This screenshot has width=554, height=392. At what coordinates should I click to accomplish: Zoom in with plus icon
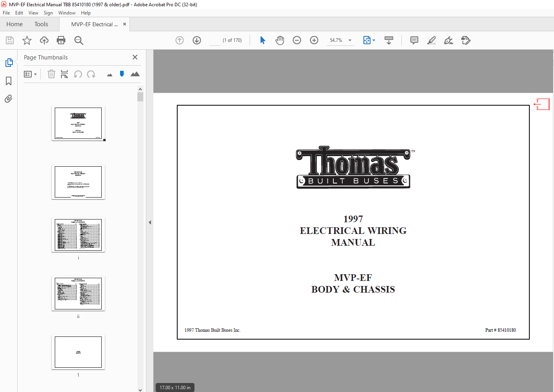(314, 40)
